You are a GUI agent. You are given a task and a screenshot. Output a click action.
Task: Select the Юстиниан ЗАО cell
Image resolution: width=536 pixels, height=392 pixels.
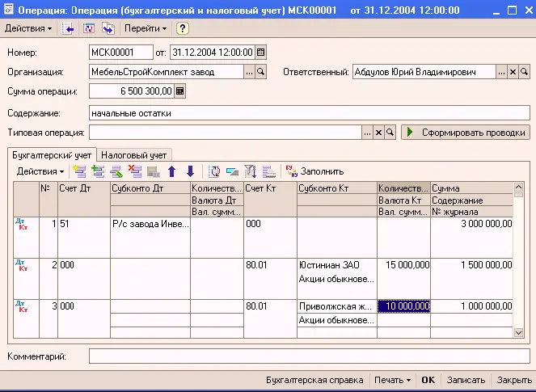pyautogui.click(x=336, y=265)
